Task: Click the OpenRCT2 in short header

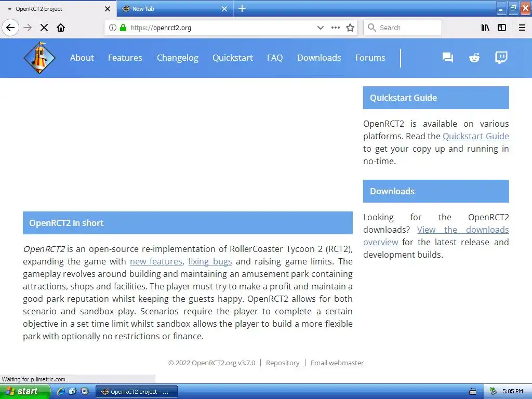Action: click(x=188, y=223)
